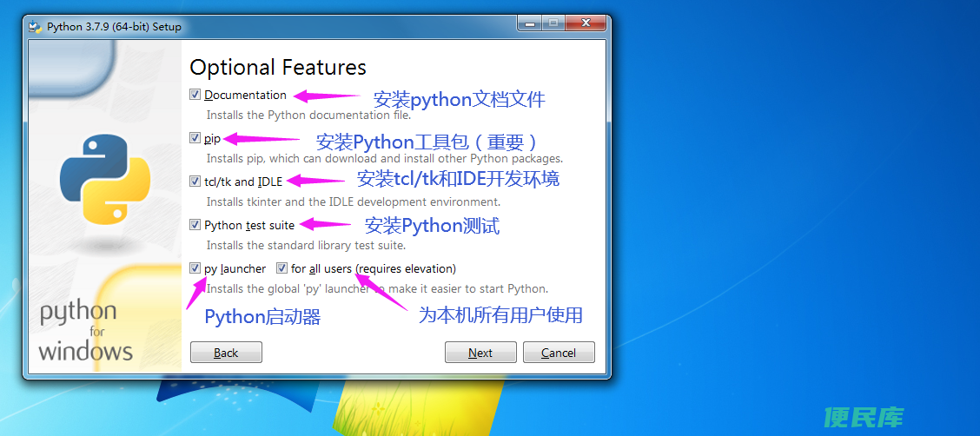Close the Python Setup window
Image resolution: width=980 pixels, height=436 pixels.
[586, 23]
